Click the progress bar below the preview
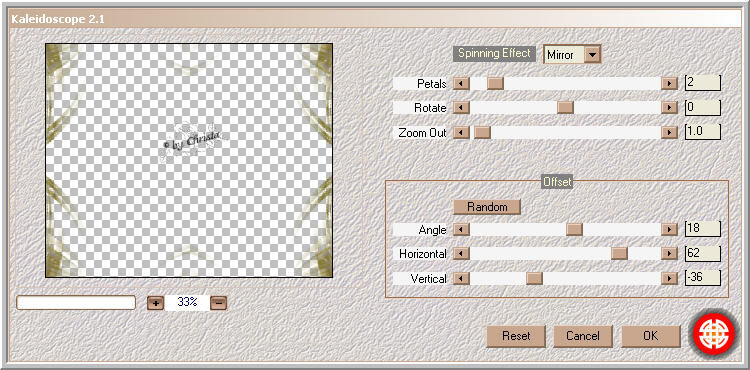750x370 pixels. pos(76,303)
